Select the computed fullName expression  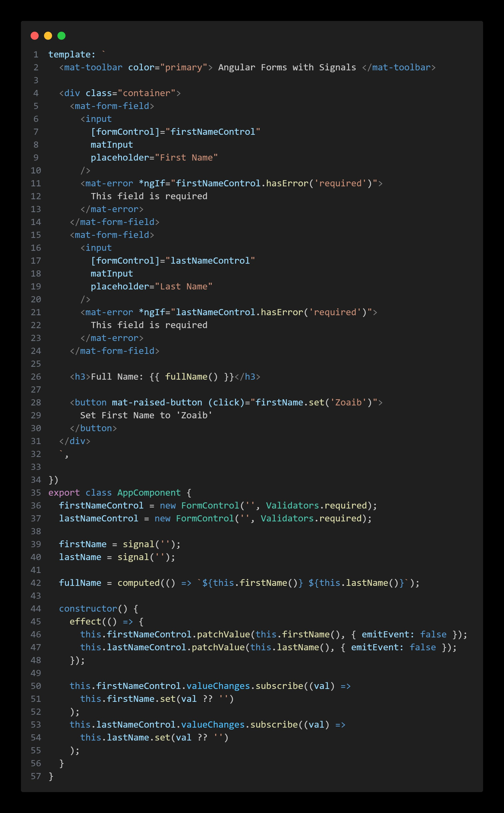[x=233, y=583]
